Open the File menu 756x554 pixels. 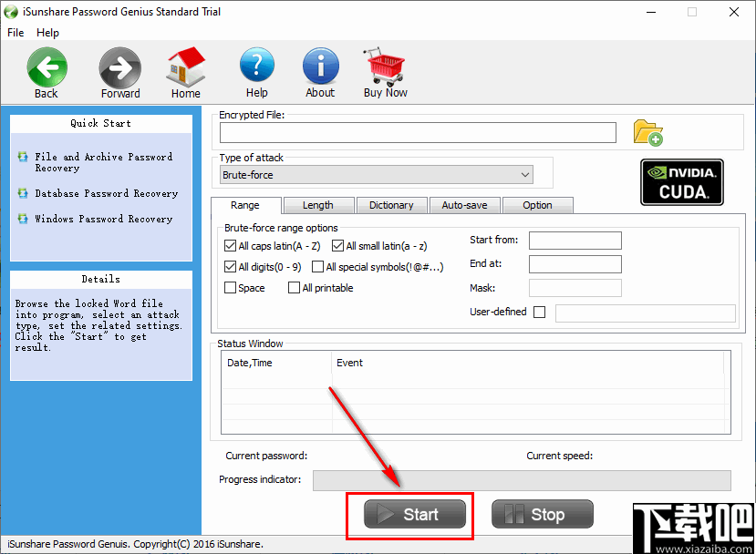16,32
